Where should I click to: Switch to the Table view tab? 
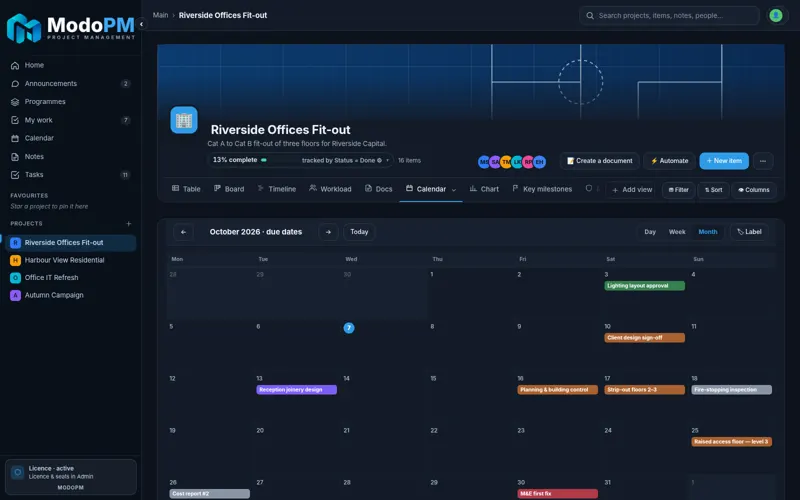tap(186, 189)
